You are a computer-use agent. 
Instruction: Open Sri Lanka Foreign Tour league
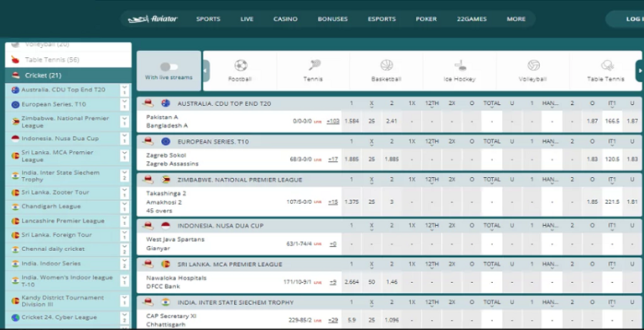(57, 235)
